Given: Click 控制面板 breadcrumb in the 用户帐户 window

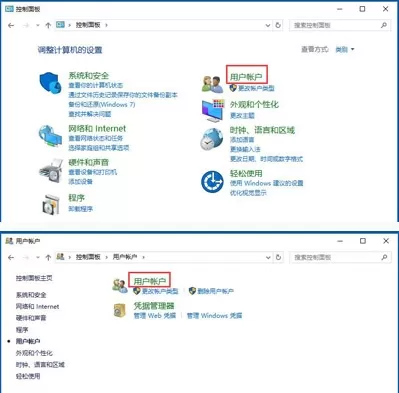Looking at the screenshot, I should pos(88,257).
